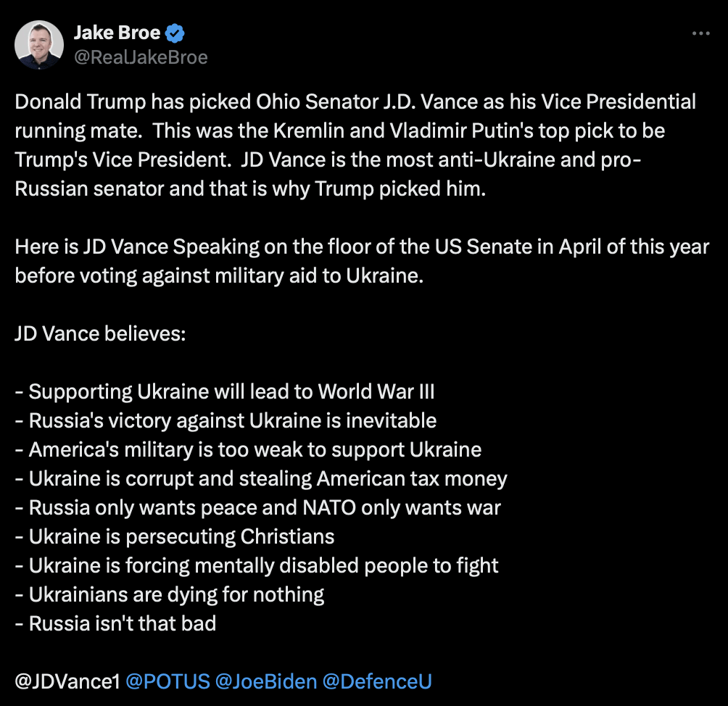Click the paragraph about Vance's Senate floor speech
Image resolution: width=728 pixels, height=706 pixels.
pos(361,261)
